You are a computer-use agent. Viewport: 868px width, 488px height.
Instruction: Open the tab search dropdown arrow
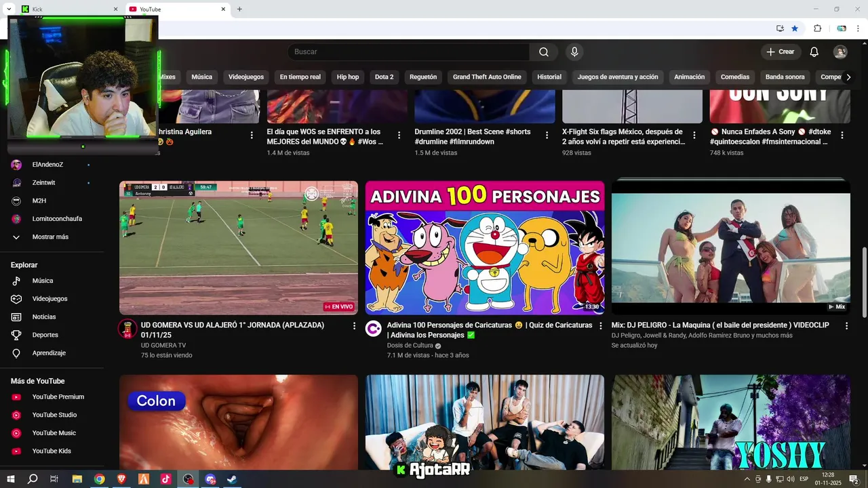tap(9, 9)
